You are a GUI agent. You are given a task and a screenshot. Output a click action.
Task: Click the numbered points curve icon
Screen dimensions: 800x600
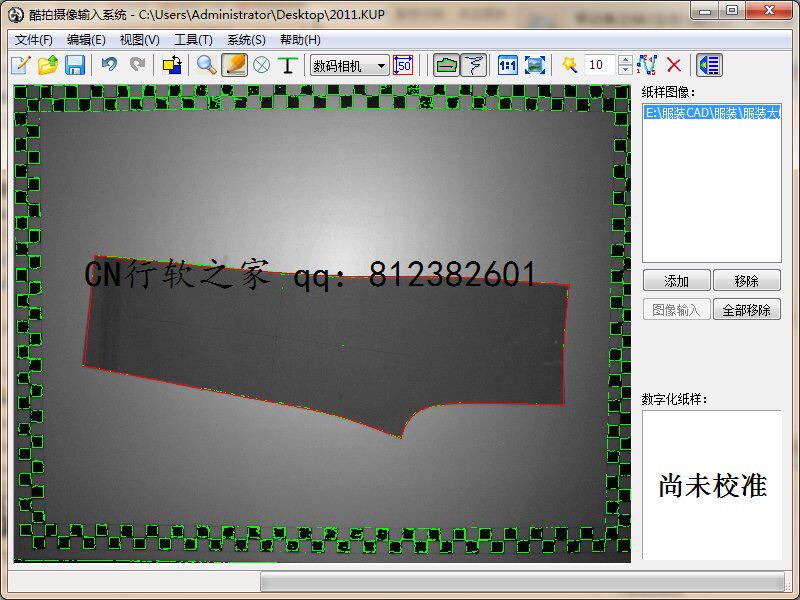[x=647, y=65]
